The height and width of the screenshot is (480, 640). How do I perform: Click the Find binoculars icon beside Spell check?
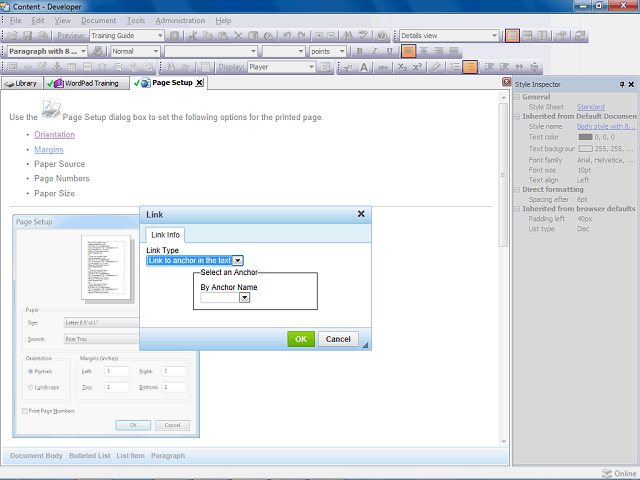[348, 36]
